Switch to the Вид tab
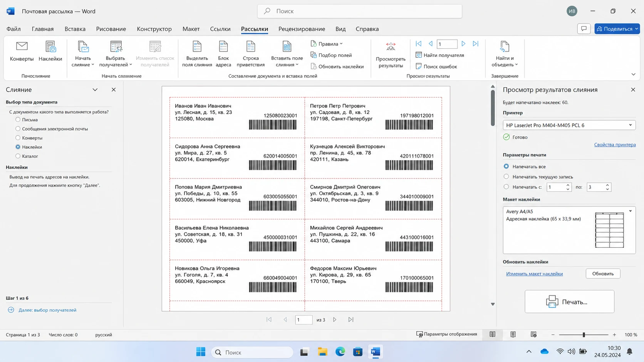Viewport: 644px width, 362px height. 340,29
